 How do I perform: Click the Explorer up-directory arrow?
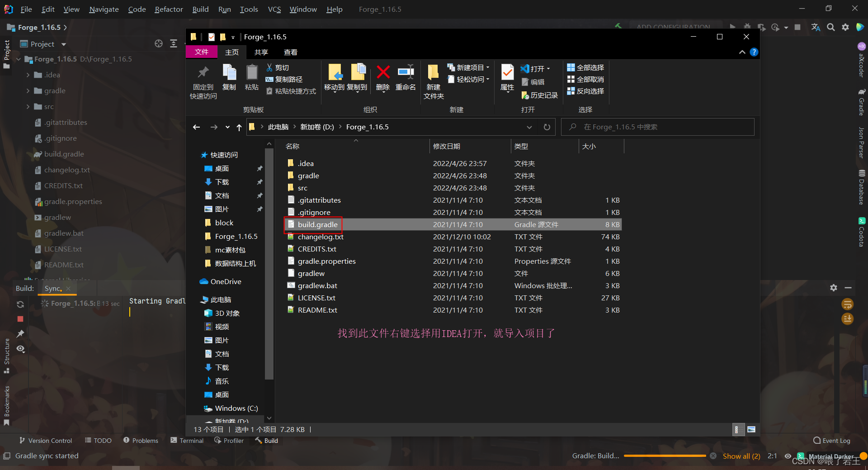pyautogui.click(x=239, y=127)
